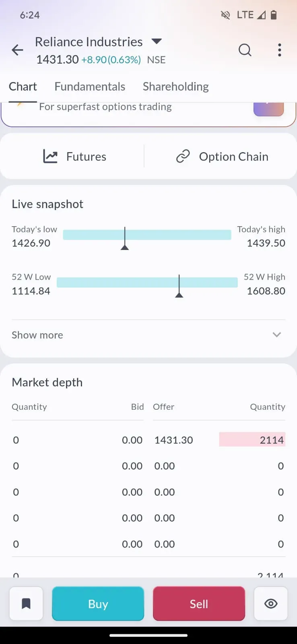
Task: Click the 52 week range slider marker
Action: pyautogui.click(x=179, y=287)
